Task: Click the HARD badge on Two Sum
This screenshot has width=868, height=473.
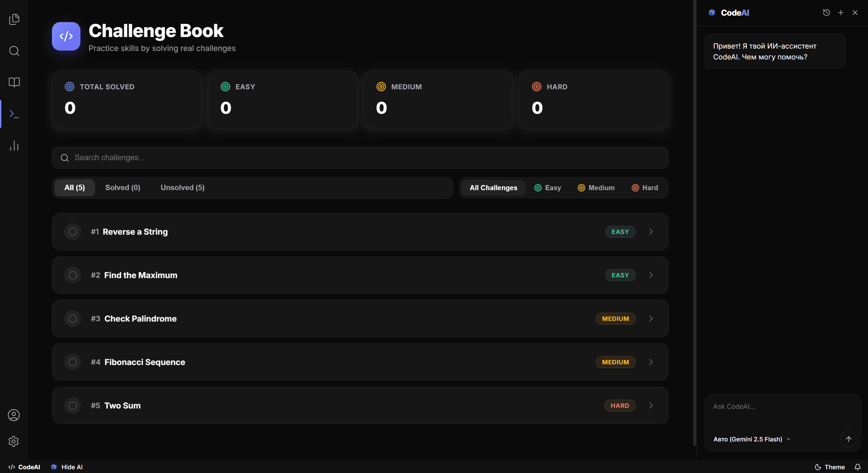Action: (x=620, y=406)
